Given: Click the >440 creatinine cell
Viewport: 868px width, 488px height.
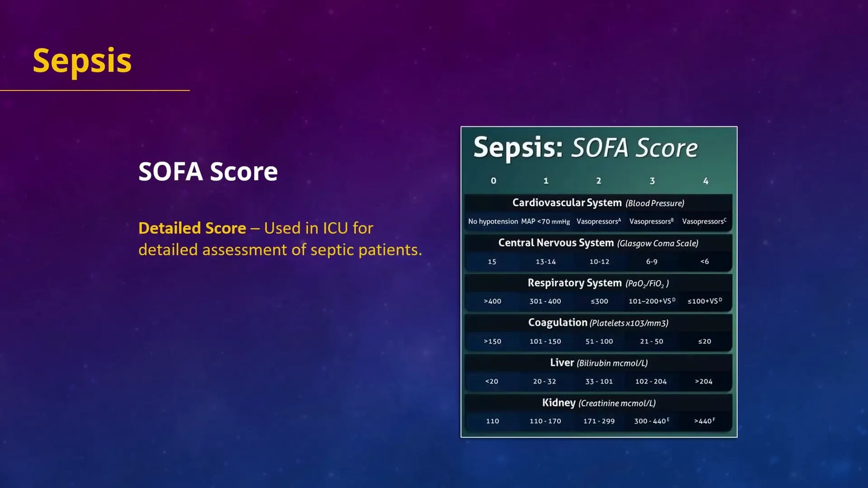Looking at the screenshot, I should pyautogui.click(x=704, y=421).
